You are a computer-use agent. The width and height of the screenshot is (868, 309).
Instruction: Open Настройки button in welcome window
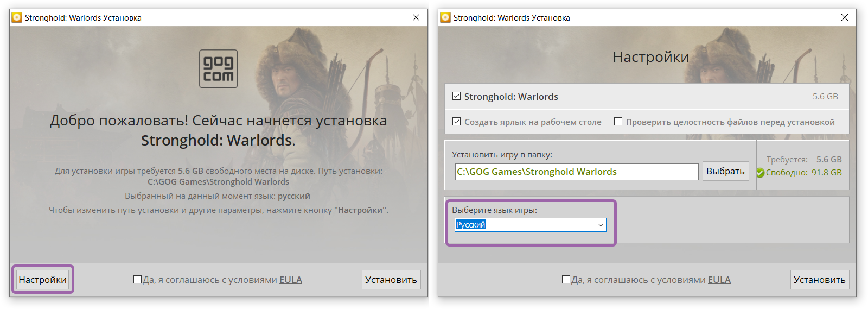43,280
